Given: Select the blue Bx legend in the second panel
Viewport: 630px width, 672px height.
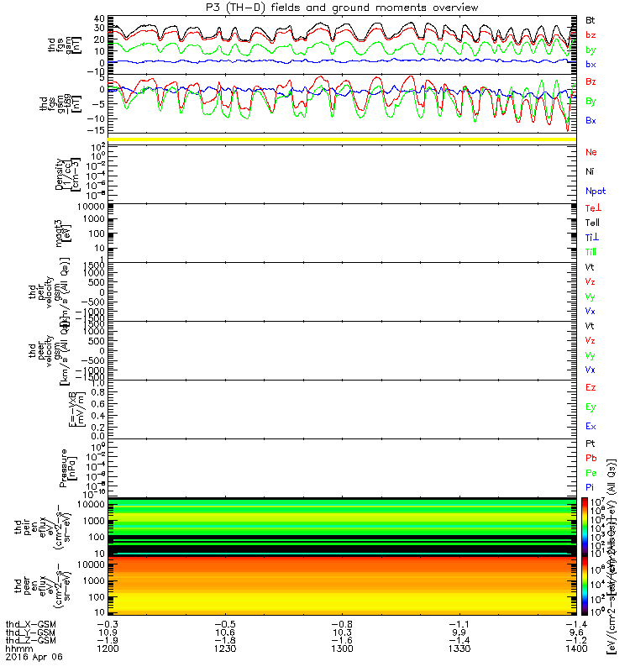Looking at the screenshot, I should tap(591, 120).
